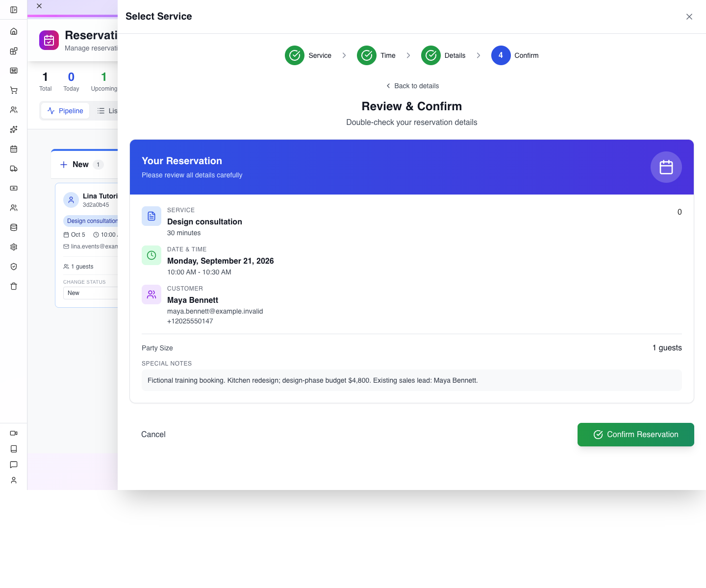Click the special notes text box
The width and height of the screenshot is (706, 588).
[x=412, y=380]
